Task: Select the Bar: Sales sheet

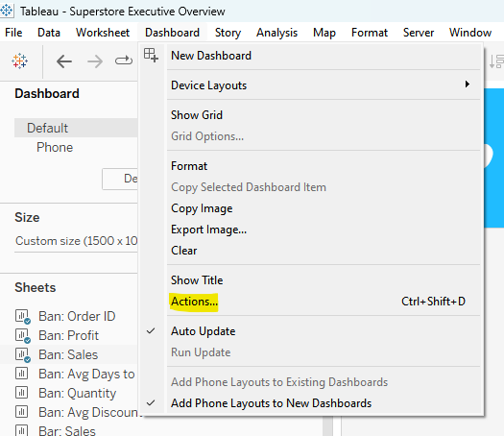Action: 67,431
